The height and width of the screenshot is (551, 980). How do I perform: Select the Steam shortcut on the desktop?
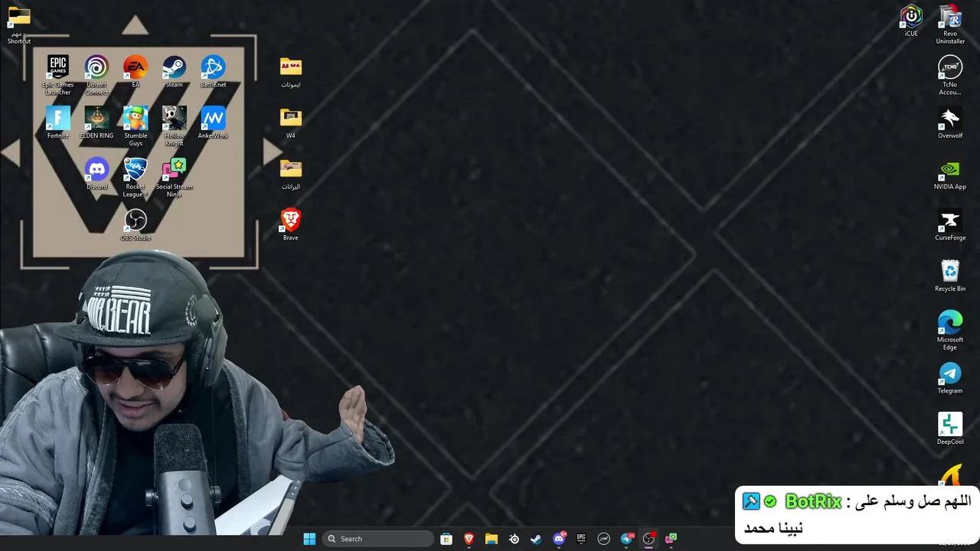(x=174, y=70)
